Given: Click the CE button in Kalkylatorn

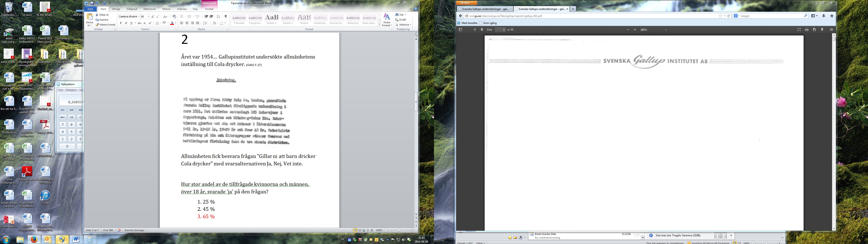Looking at the screenshot, I should point(71,117).
